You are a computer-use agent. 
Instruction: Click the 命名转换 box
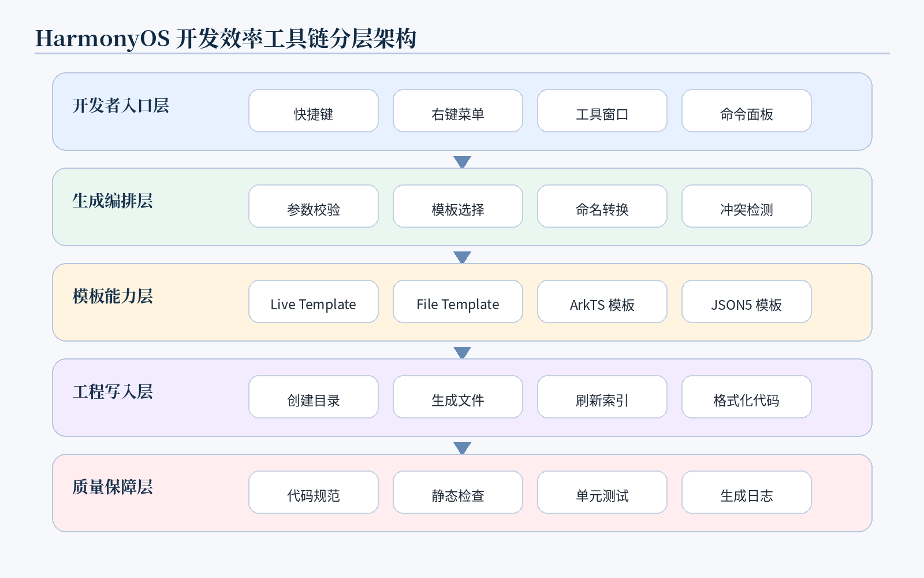[x=602, y=206]
